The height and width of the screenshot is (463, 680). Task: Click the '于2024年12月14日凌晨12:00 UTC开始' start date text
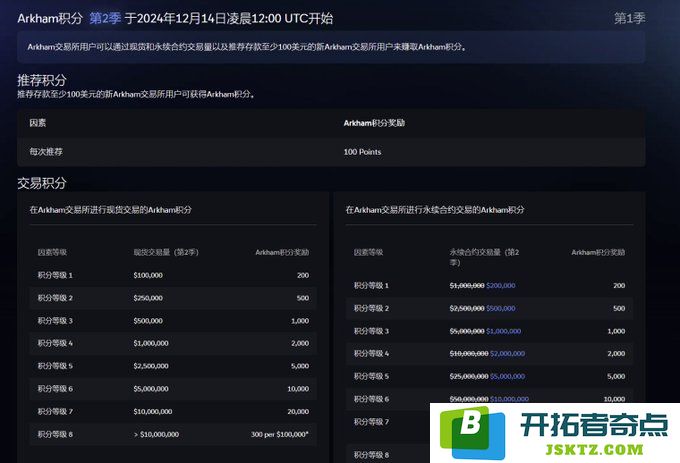click(229, 18)
